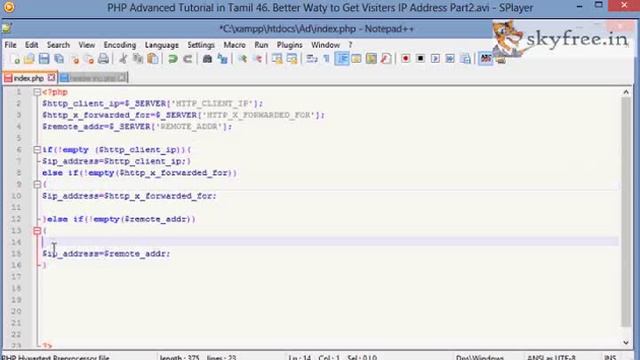Click the Redo toolbar icon
The image size is (640, 360).
(187, 59)
